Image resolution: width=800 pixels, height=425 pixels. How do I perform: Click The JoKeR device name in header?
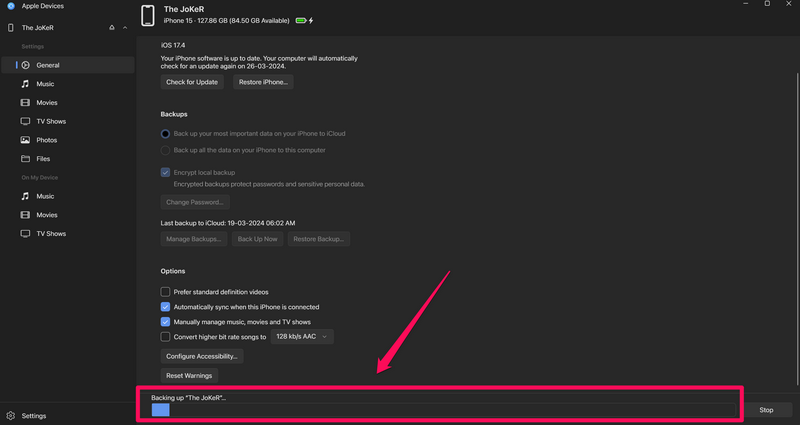coord(184,9)
